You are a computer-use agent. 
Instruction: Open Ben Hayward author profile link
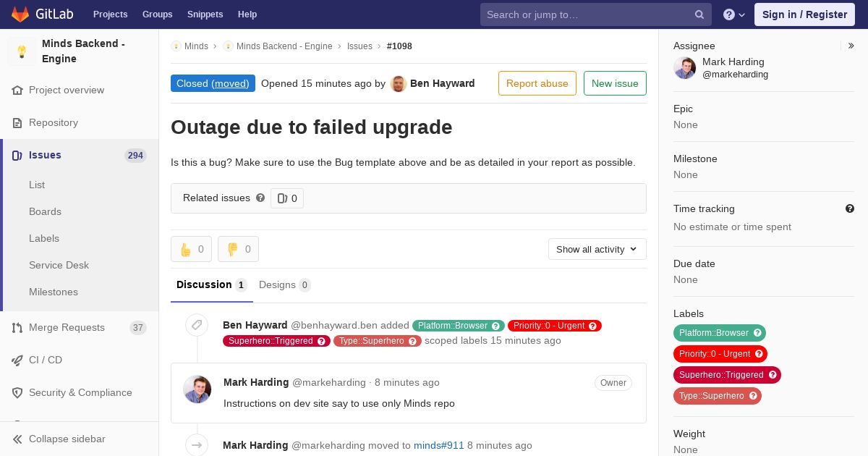pyautogui.click(x=443, y=83)
